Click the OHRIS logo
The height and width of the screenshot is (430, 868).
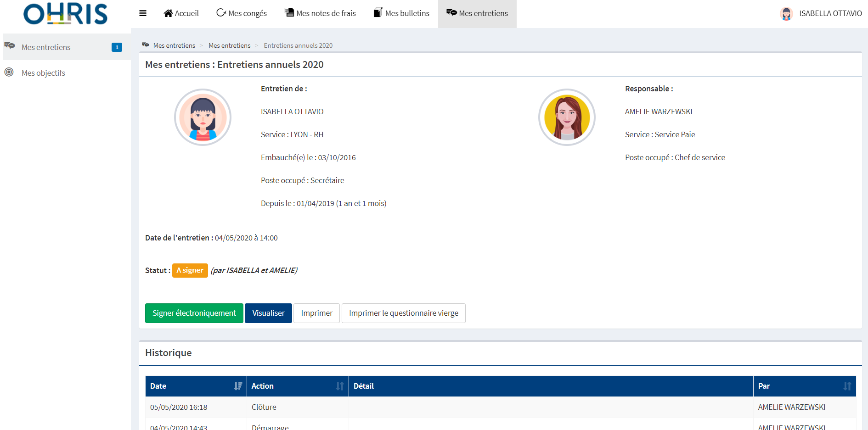tap(65, 14)
